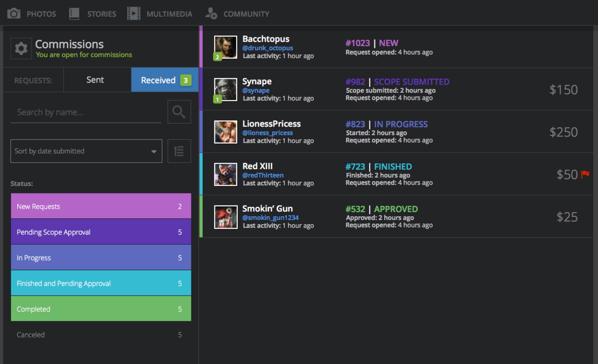Click the Multimedia film icon
The width and height of the screenshot is (598, 364).
coord(134,14)
